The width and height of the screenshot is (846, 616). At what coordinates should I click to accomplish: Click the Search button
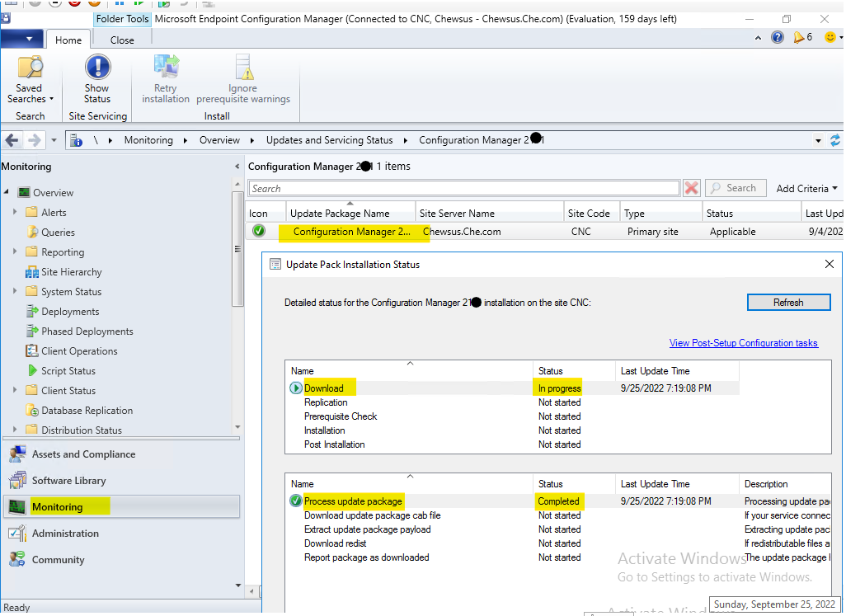[736, 188]
